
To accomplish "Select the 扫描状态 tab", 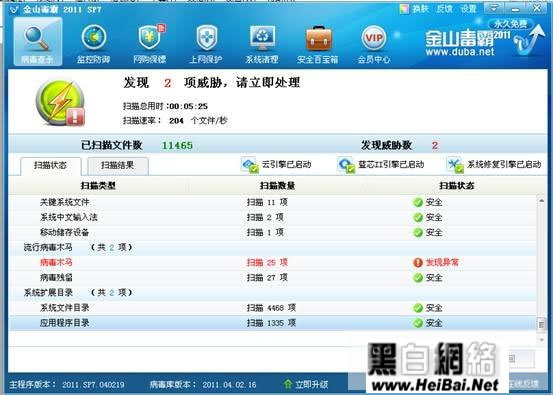I will 50,166.
